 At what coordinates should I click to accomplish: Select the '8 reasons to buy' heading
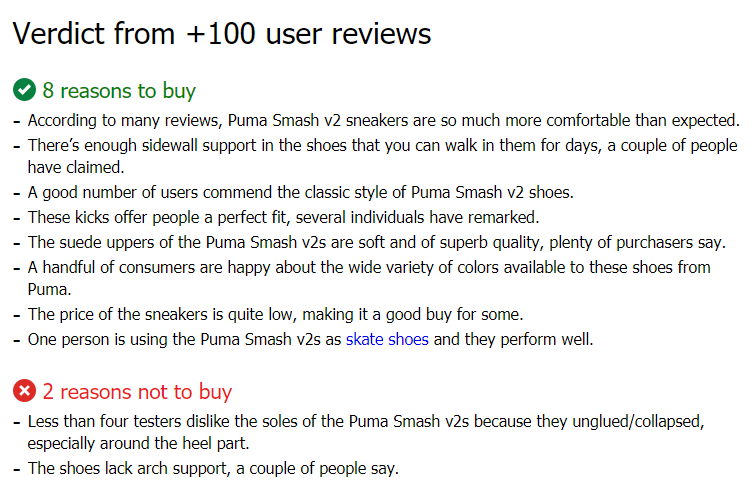coord(119,91)
